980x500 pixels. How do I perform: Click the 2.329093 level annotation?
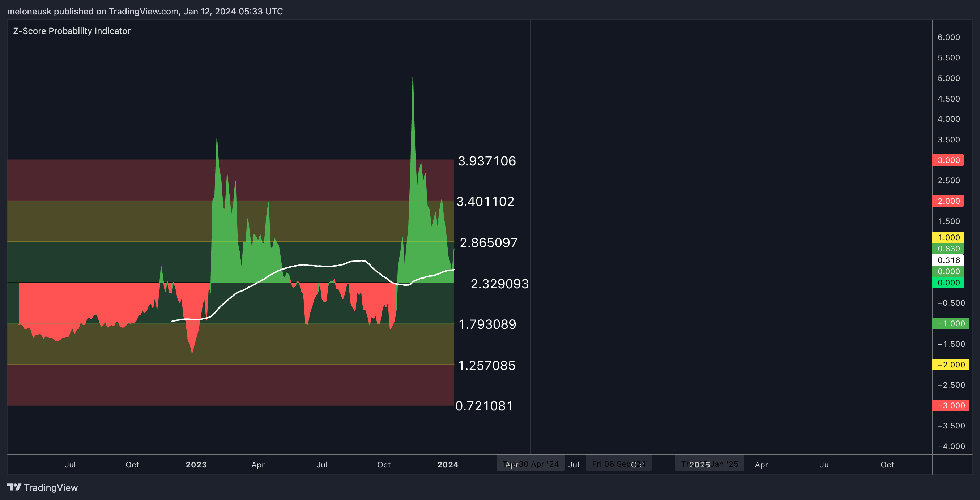(500, 284)
